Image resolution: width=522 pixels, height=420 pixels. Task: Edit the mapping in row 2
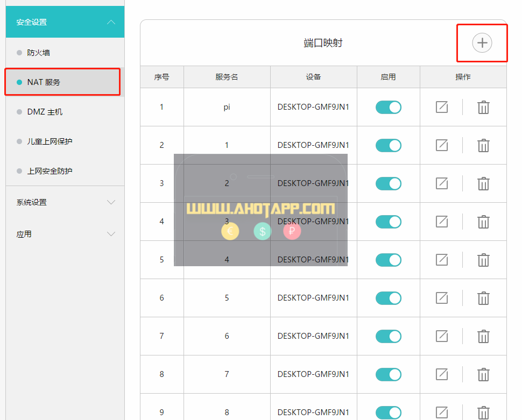click(x=442, y=145)
